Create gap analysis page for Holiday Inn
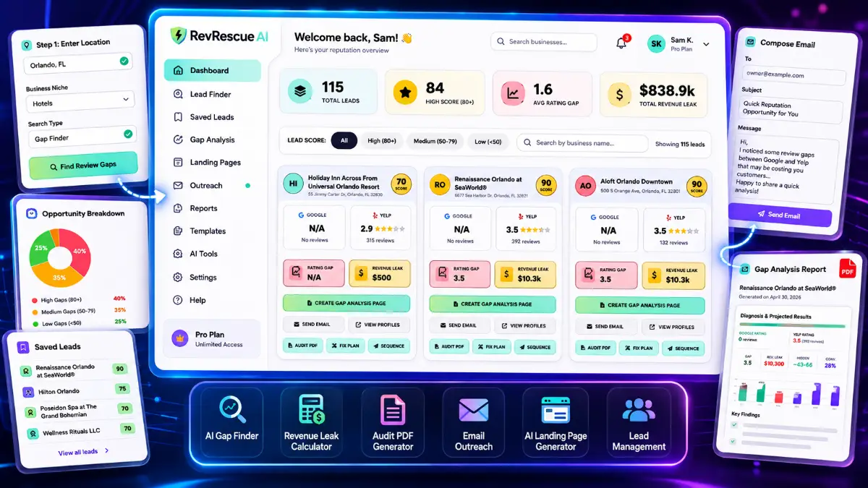 click(346, 304)
